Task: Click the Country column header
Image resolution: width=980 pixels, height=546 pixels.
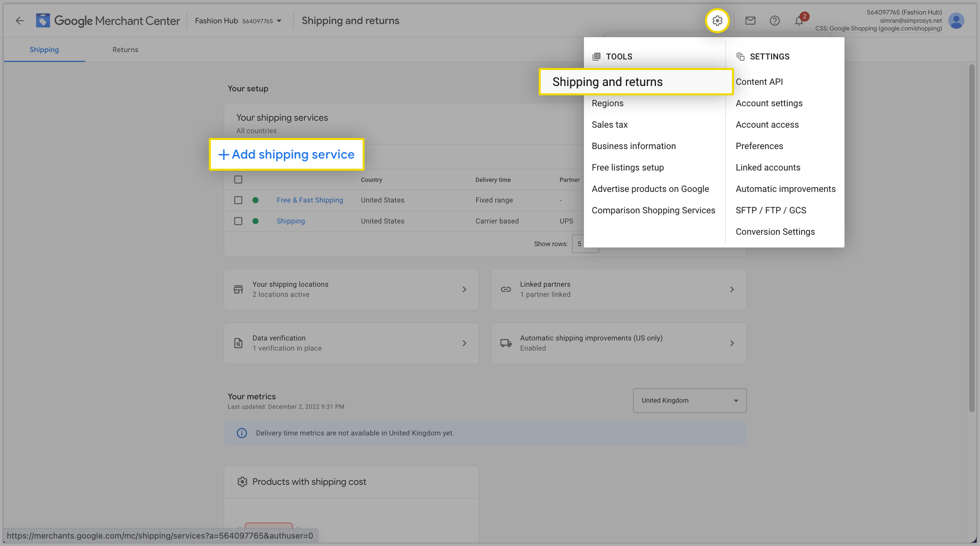Action: 371,180
